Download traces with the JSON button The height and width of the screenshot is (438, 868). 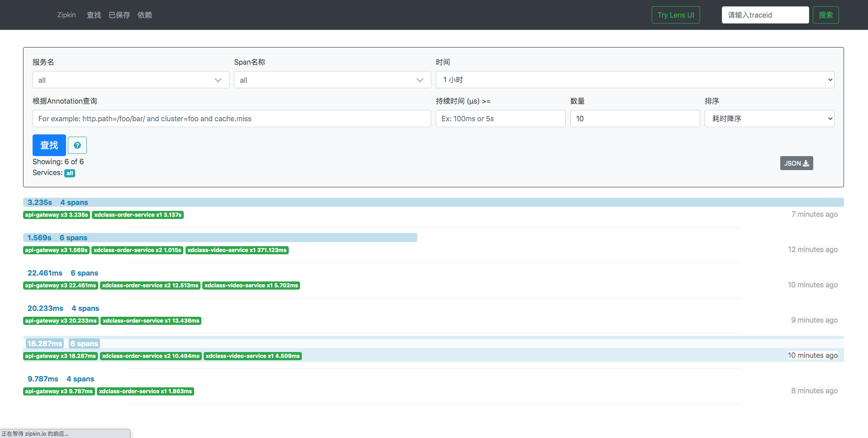click(x=796, y=163)
